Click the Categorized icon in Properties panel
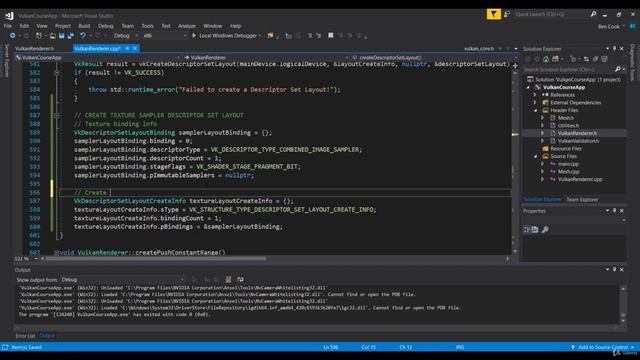The image size is (640, 360). point(527,230)
